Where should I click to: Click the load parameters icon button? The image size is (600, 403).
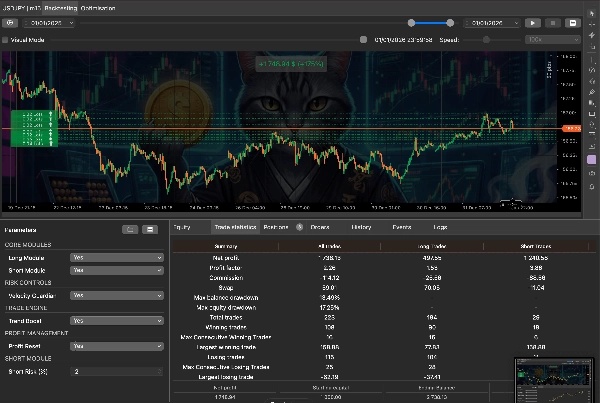pyautogui.click(x=130, y=230)
